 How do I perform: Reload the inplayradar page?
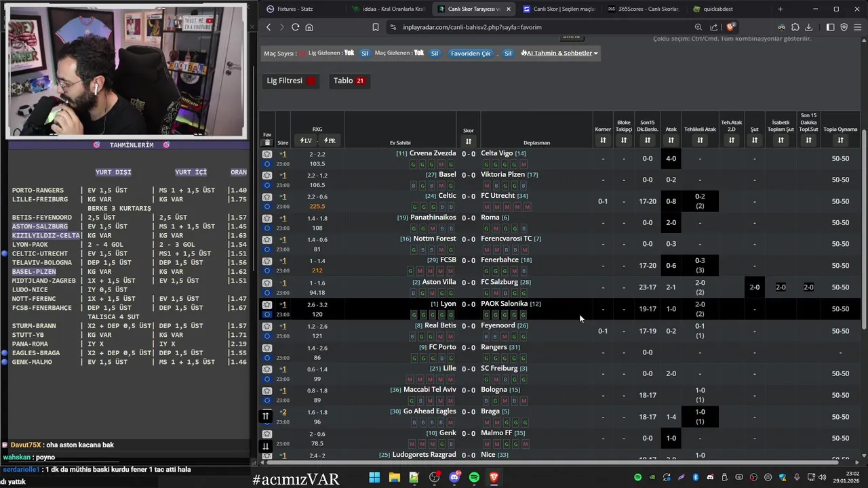(x=295, y=27)
